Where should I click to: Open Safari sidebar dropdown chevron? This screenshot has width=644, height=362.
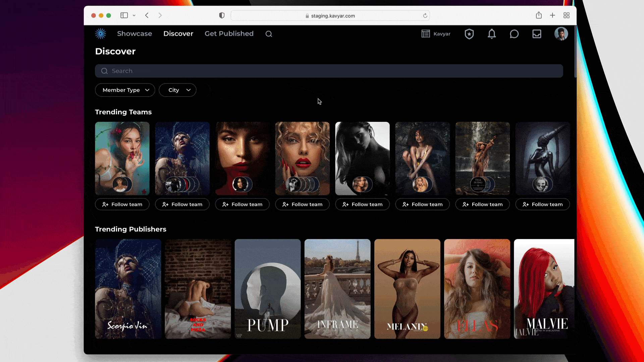[x=134, y=15]
